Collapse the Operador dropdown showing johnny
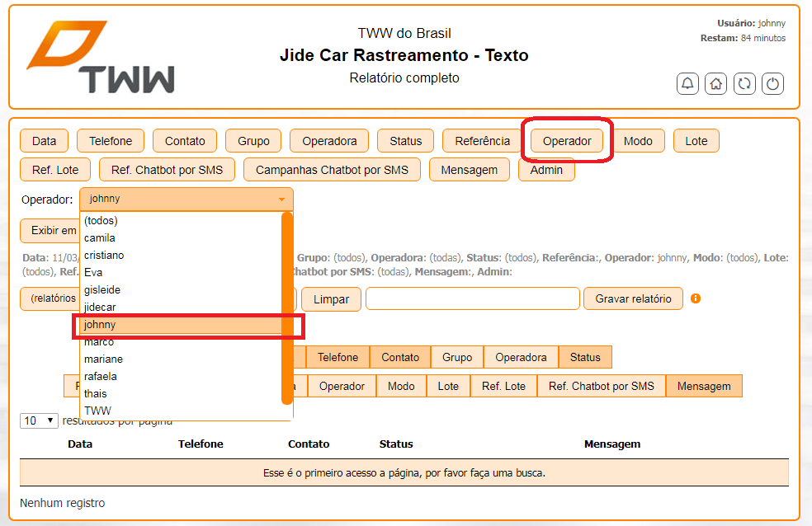This screenshot has width=812, height=526. pos(186,200)
